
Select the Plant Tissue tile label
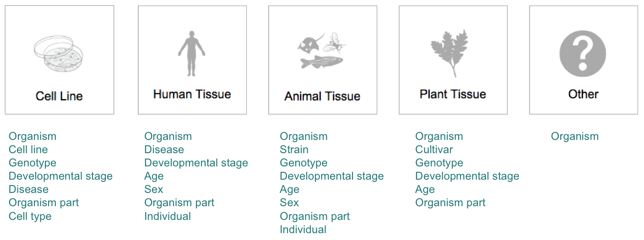[453, 94]
